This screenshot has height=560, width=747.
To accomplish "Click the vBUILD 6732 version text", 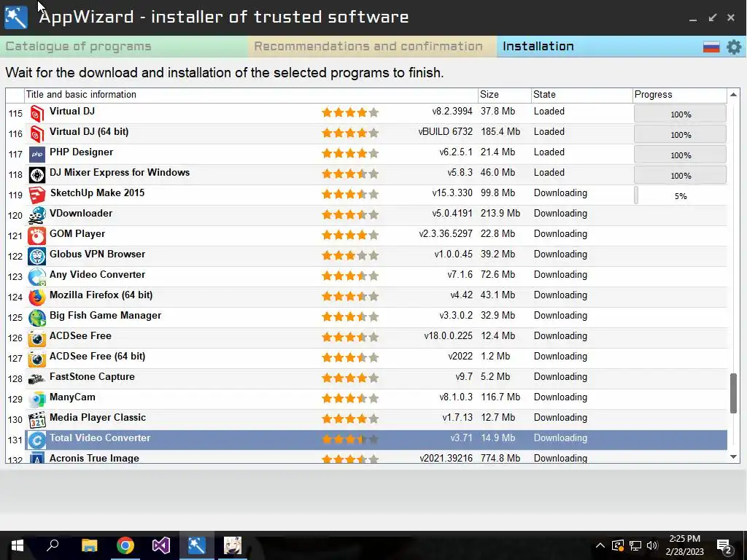I will (x=446, y=131).
